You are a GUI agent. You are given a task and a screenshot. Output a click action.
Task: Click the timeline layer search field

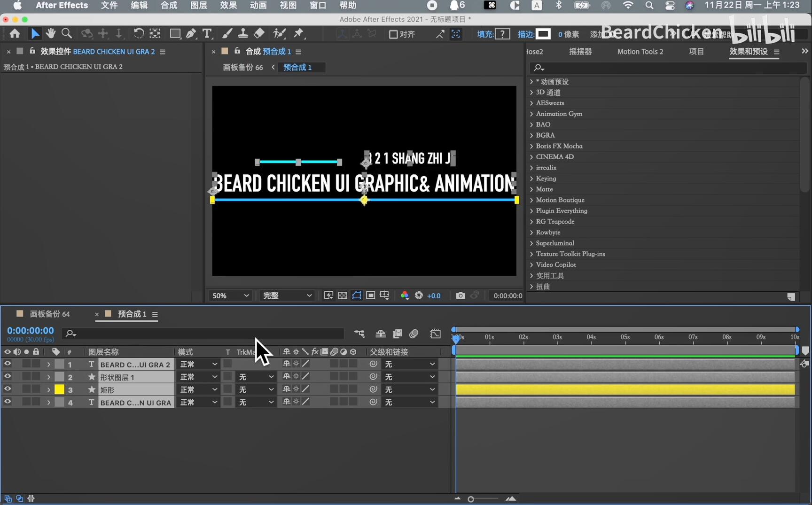(207, 334)
